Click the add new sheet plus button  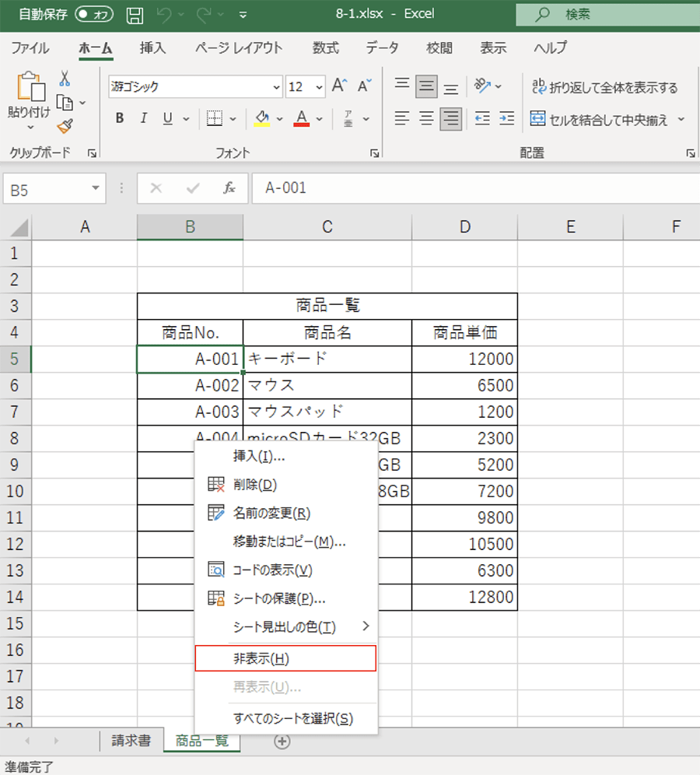pyautogui.click(x=282, y=742)
